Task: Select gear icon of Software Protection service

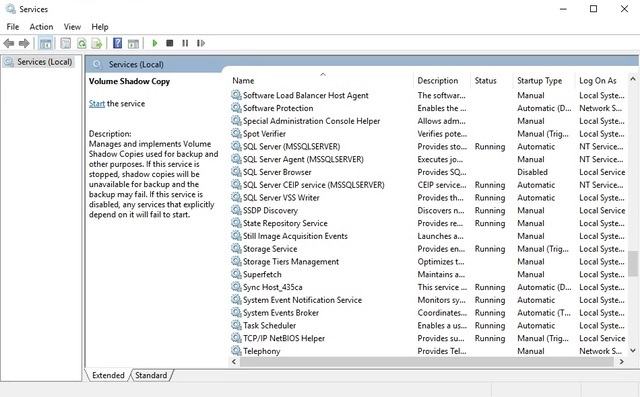Action: click(x=236, y=108)
